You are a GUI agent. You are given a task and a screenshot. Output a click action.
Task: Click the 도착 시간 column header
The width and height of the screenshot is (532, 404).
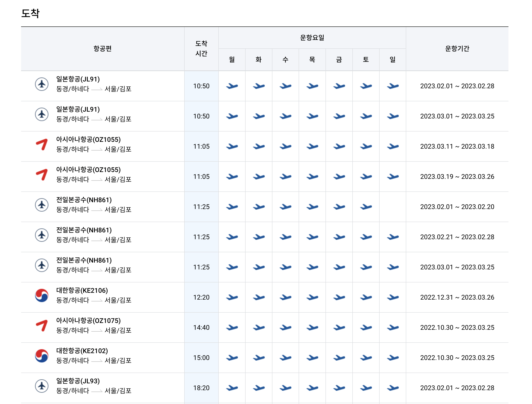tap(201, 49)
